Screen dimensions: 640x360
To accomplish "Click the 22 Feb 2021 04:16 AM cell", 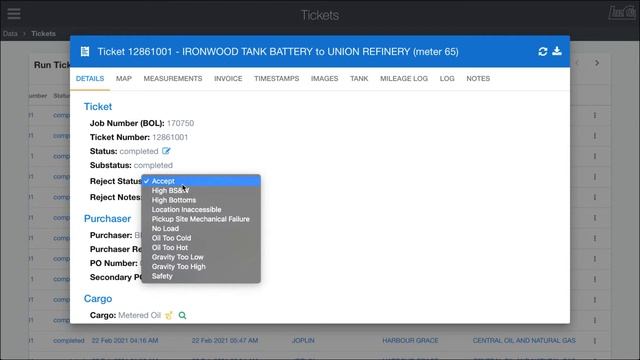I will coord(125,340).
